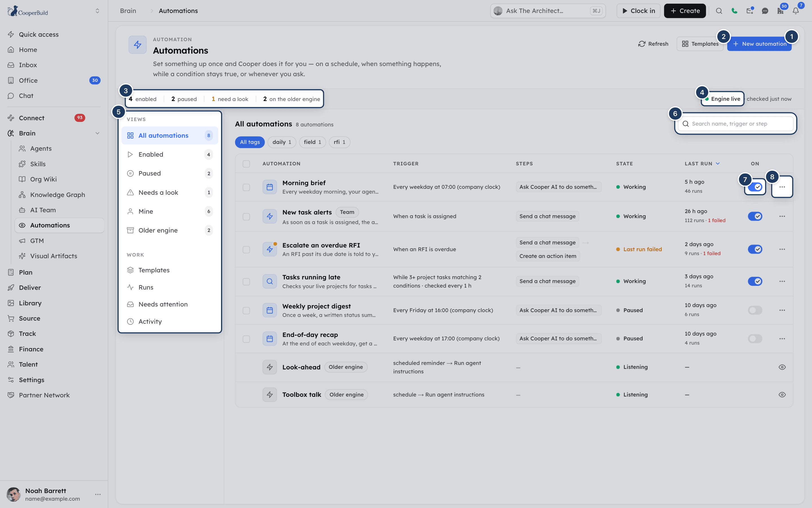Click the Look-ahead lightning icon

click(270, 367)
